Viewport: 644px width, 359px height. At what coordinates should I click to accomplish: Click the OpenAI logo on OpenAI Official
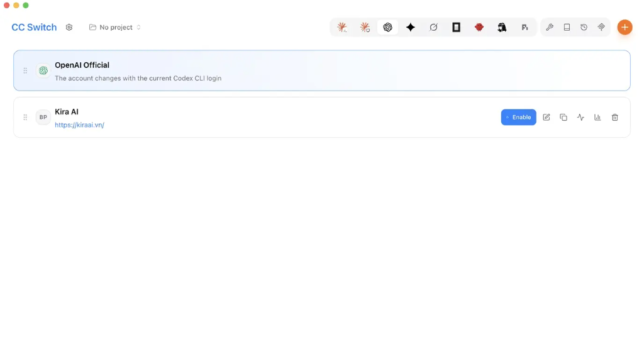[43, 70]
